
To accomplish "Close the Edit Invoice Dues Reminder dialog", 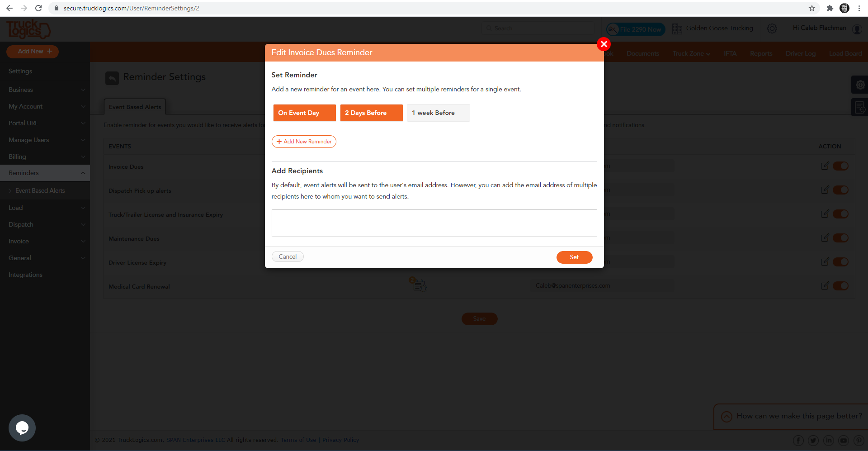I will click(604, 44).
